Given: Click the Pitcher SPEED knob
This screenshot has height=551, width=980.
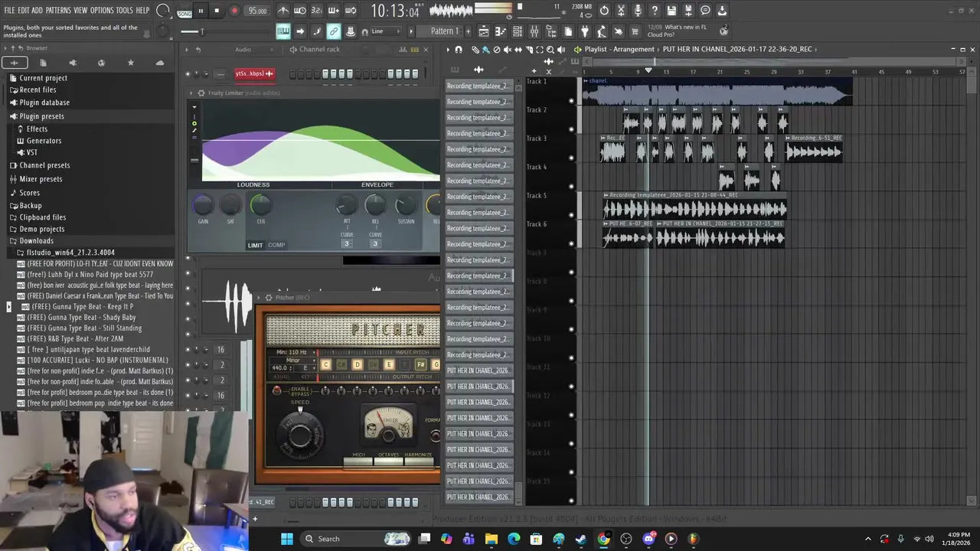Looking at the screenshot, I should tap(300, 436).
